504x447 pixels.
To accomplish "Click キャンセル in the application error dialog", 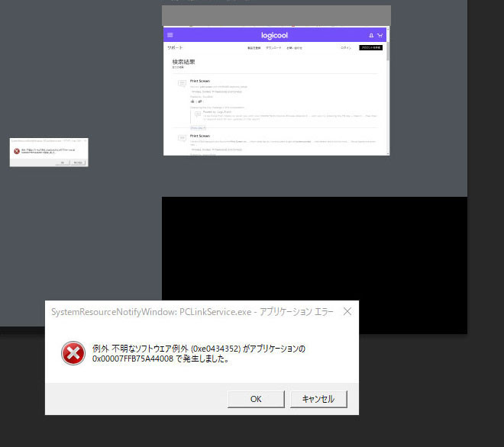I will (x=318, y=399).
